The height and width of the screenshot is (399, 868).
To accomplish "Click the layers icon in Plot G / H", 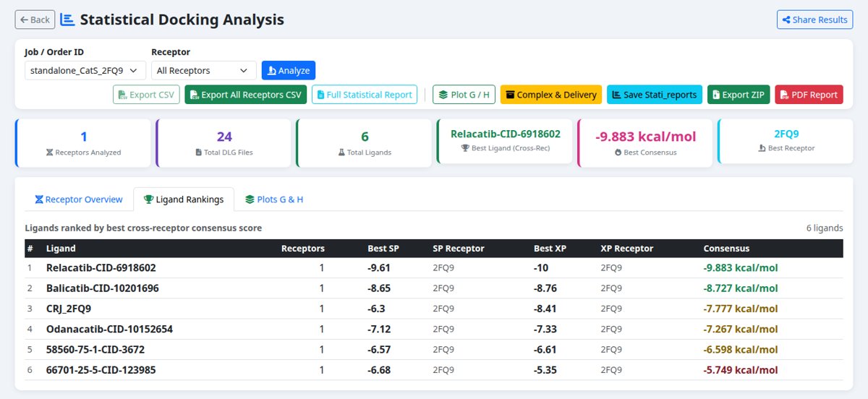I will pos(443,95).
